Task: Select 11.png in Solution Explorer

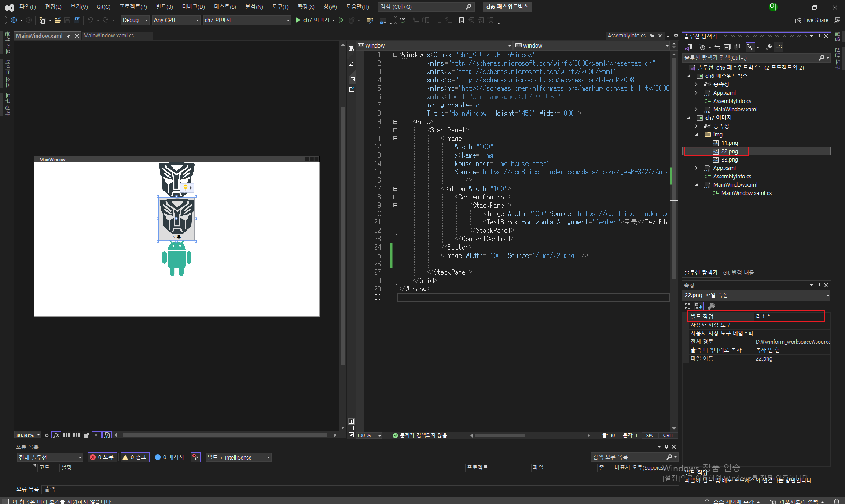Action: 729,143
